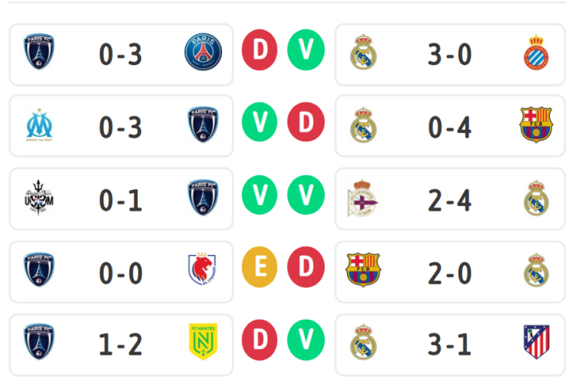Select the 0-0 draw match score
573x392 pixels.
tap(120, 272)
